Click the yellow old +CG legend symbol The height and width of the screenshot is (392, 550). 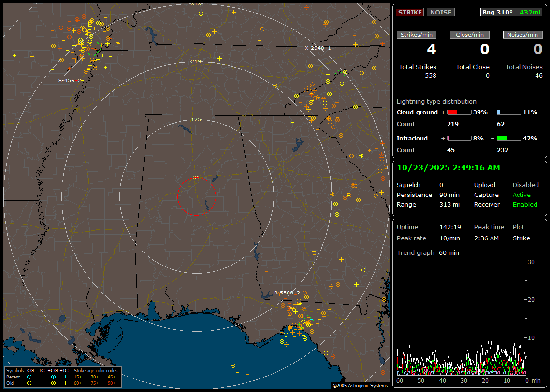click(53, 383)
